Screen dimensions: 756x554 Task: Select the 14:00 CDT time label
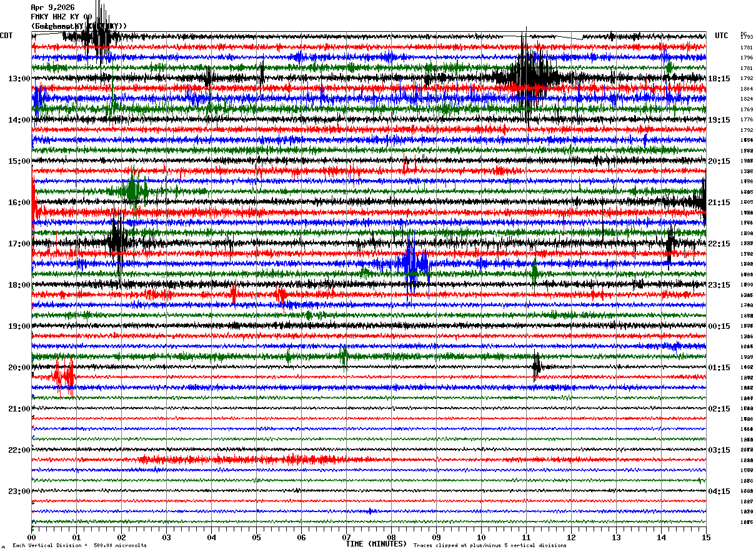pyautogui.click(x=19, y=120)
